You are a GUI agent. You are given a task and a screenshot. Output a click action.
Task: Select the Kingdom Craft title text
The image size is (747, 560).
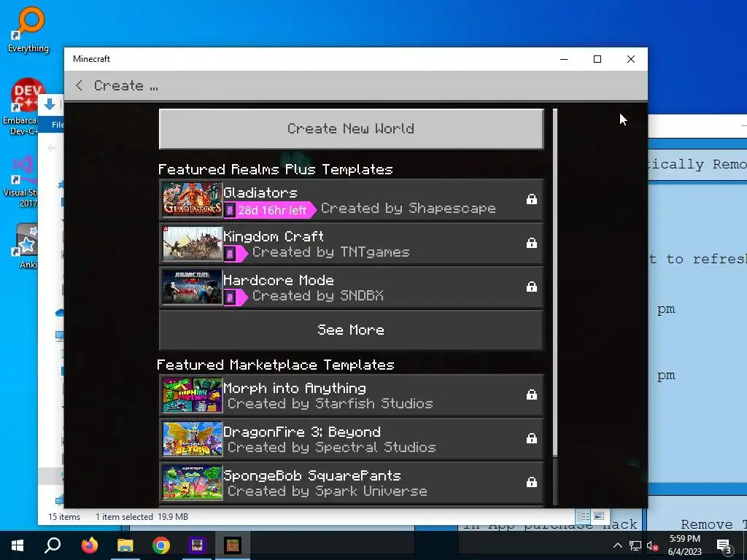[x=274, y=236]
